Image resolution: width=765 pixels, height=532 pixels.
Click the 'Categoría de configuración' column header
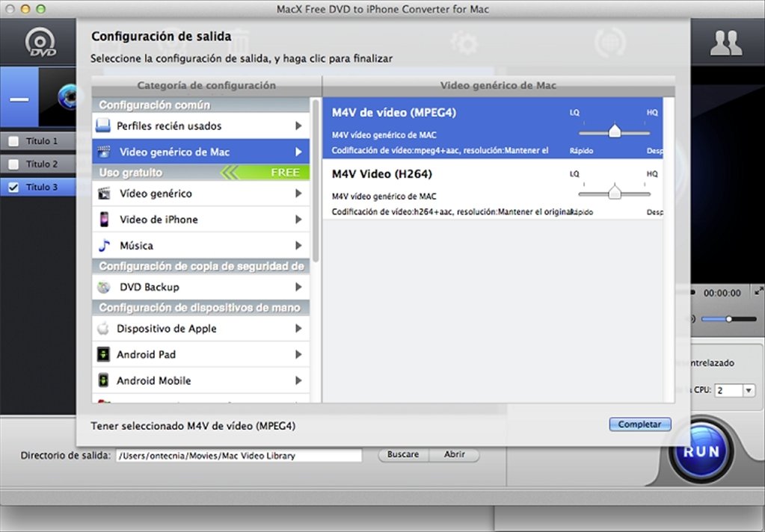pos(206,85)
